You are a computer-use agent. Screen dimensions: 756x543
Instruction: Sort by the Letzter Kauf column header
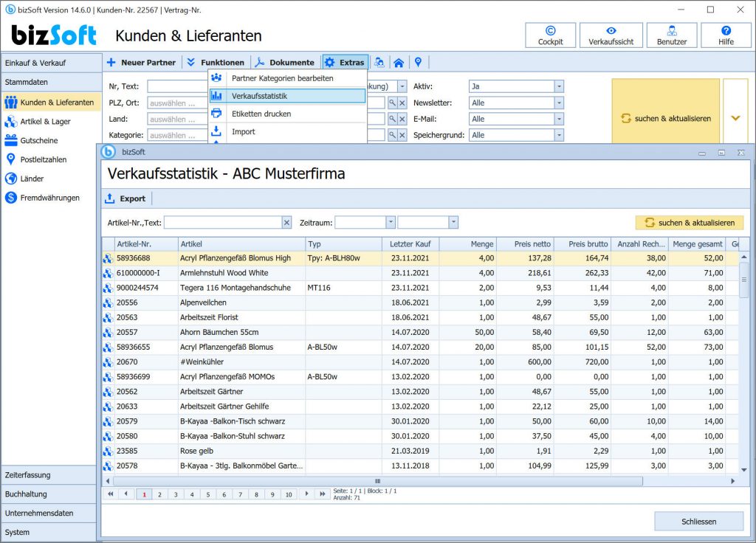pos(410,243)
